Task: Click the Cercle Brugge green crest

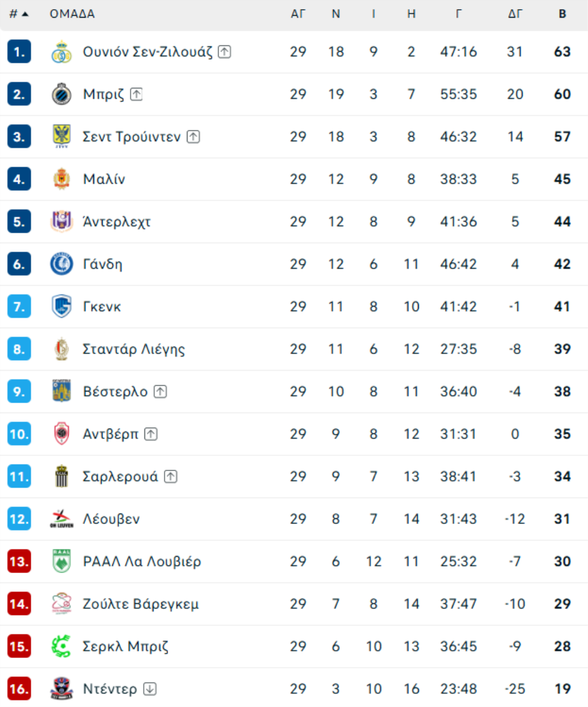Action: 61,646
